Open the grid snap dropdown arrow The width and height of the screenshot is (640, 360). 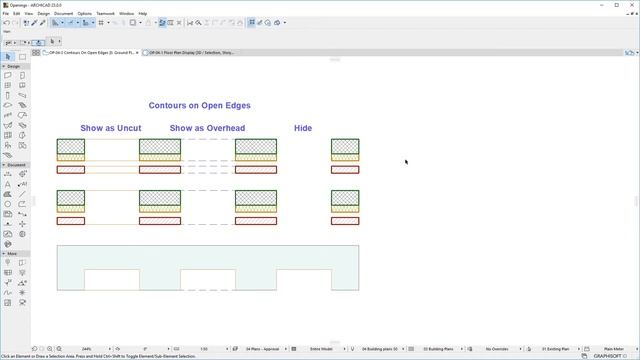pos(109,23)
